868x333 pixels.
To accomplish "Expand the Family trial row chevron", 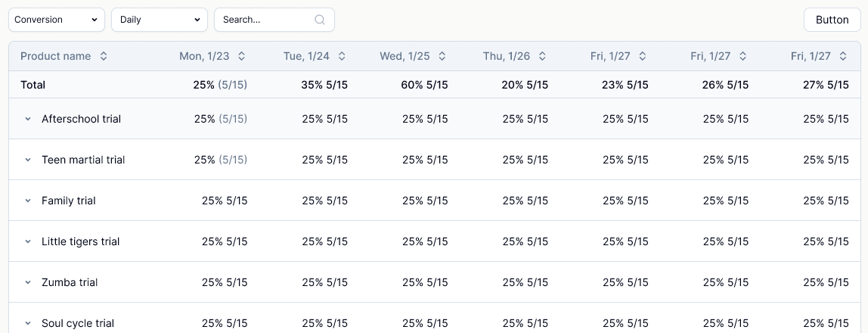I will point(28,201).
